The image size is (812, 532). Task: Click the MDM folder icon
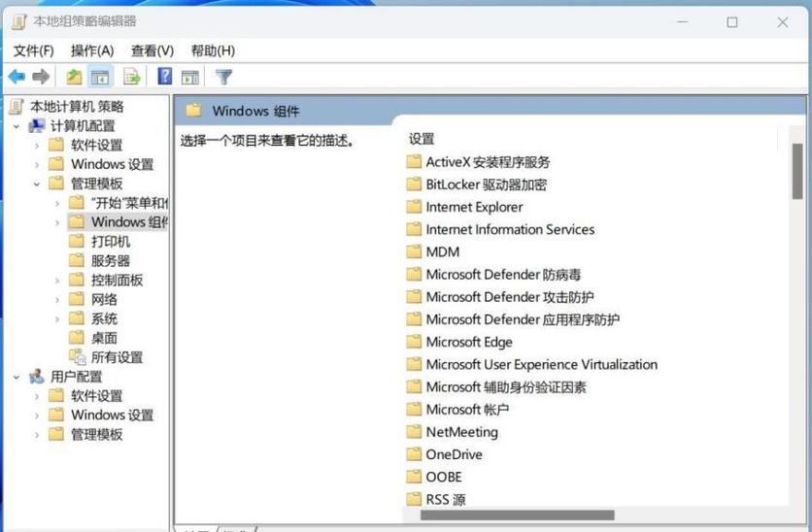pos(413,252)
